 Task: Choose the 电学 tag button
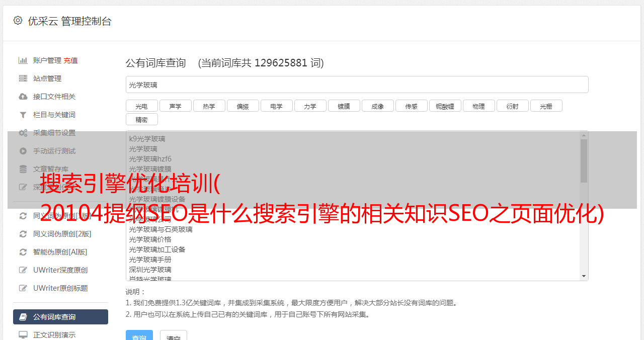[x=276, y=106]
